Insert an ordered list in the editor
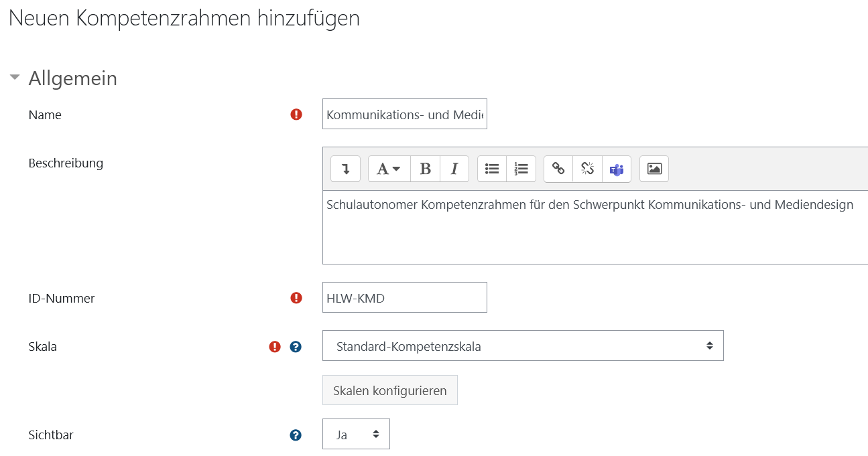 click(x=521, y=169)
